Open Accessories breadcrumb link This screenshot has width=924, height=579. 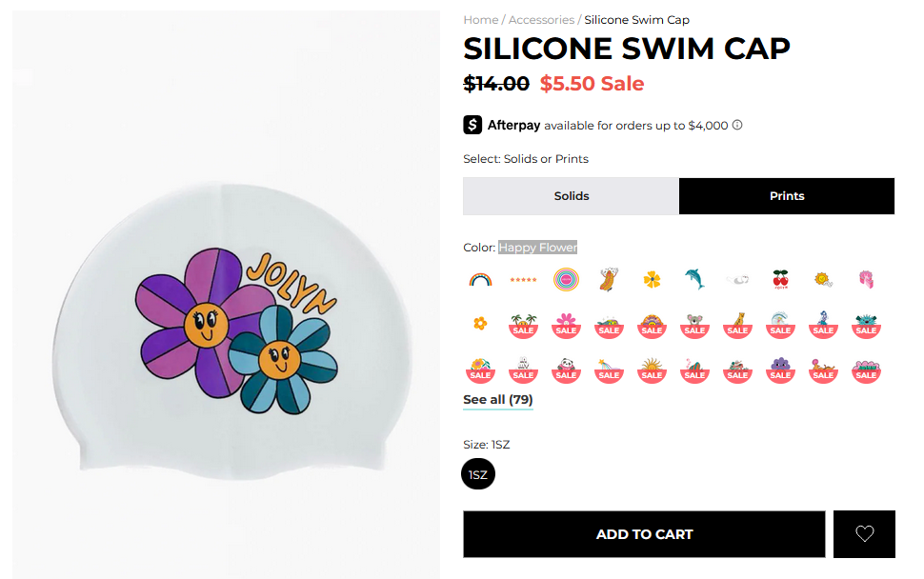[x=541, y=20]
